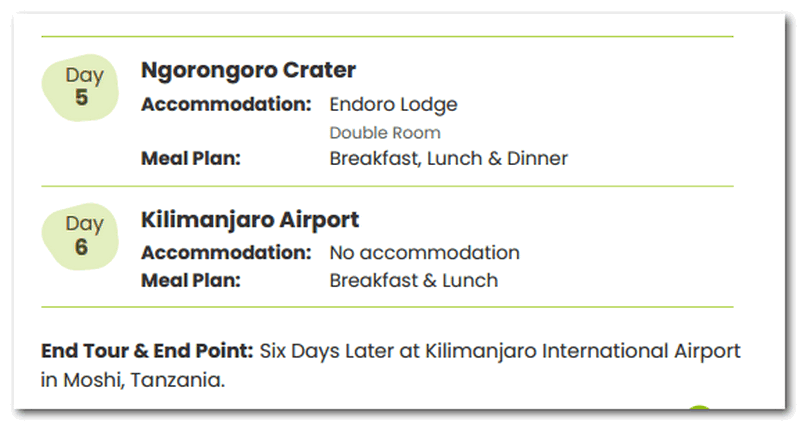Click the Day 6 badge
This screenshot has height=424, width=800.
pos(80,235)
